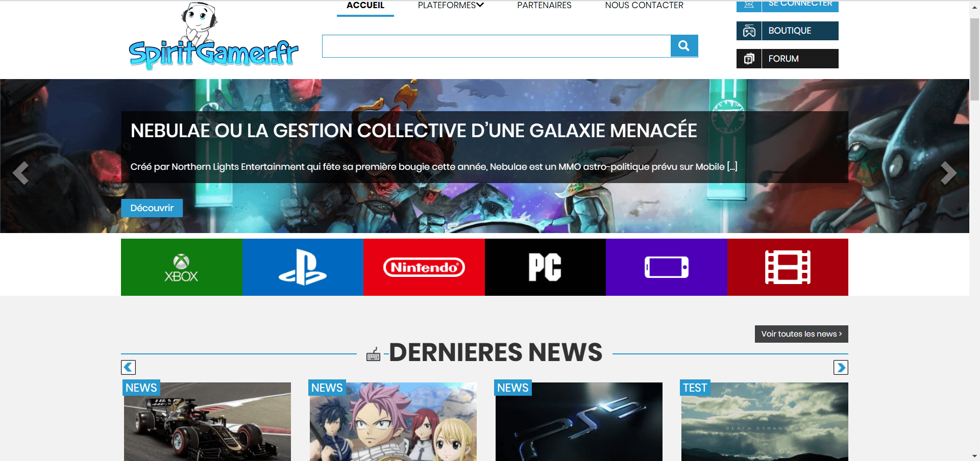Open the Nintendo platform tile
This screenshot has width=980, height=461.
coord(424,267)
